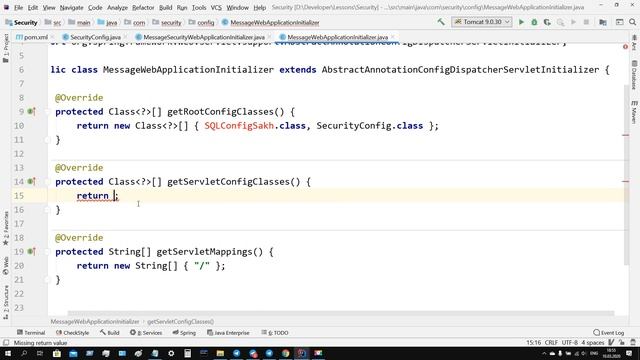Open the Refactor menu
Image resolution: width=640 pixels, height=360 pixels.
point(143,7)
